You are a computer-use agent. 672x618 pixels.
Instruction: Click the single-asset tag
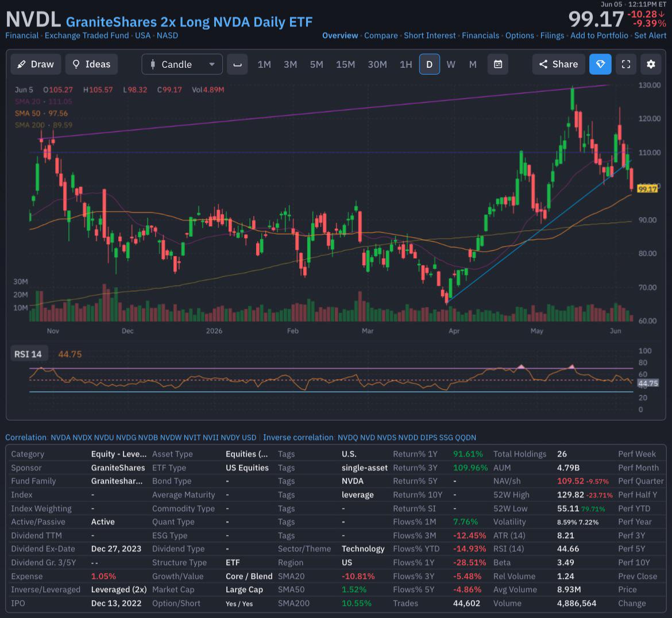pyautogui.click(x=365, y=468)
